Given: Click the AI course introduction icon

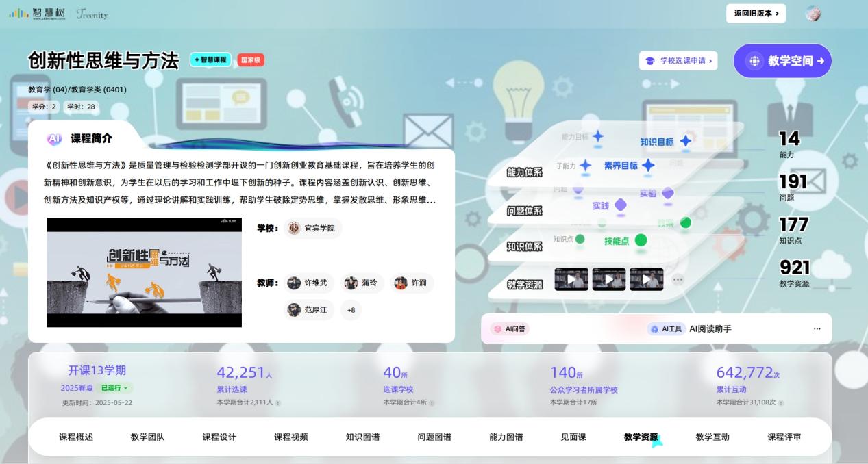Looking at the screenshot, I should 54,139.
